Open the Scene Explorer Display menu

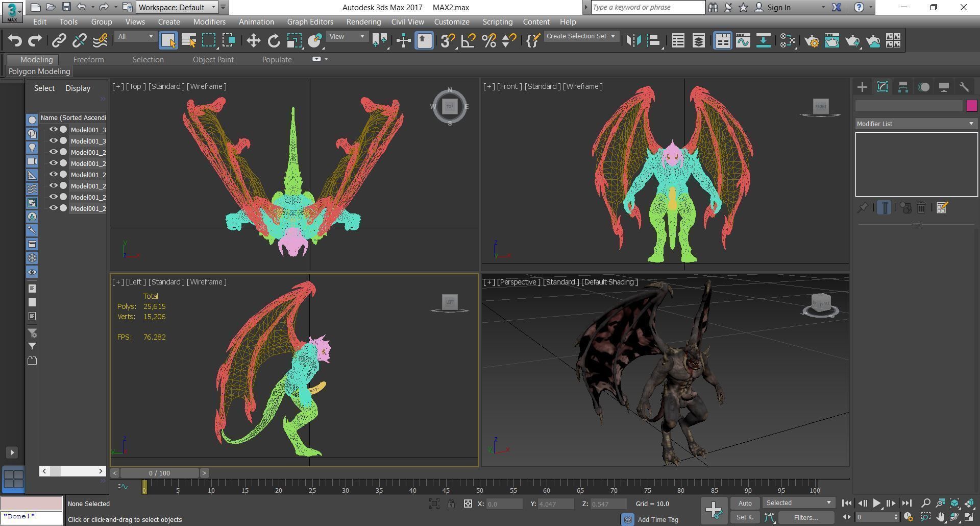pos(78,88)
